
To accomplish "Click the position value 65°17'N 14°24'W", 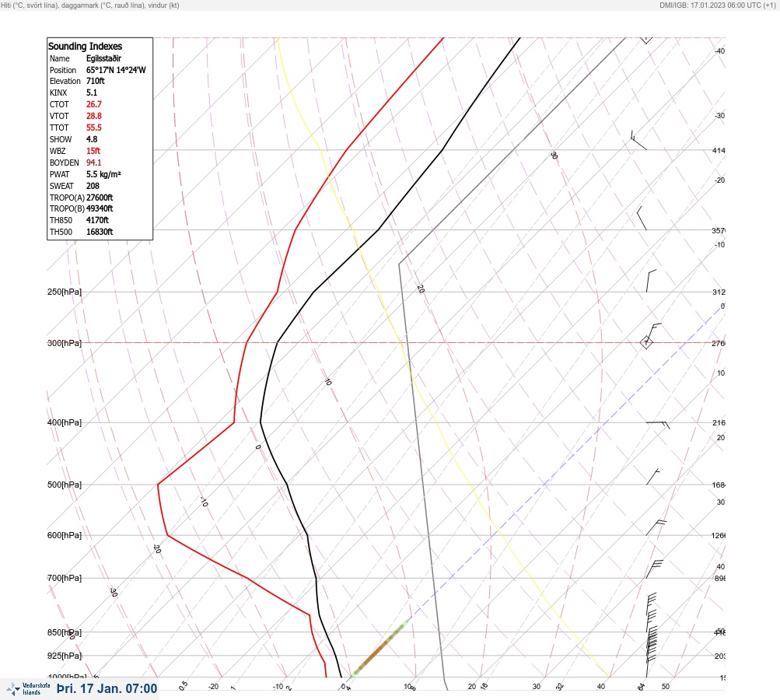I will pos(116,70).
